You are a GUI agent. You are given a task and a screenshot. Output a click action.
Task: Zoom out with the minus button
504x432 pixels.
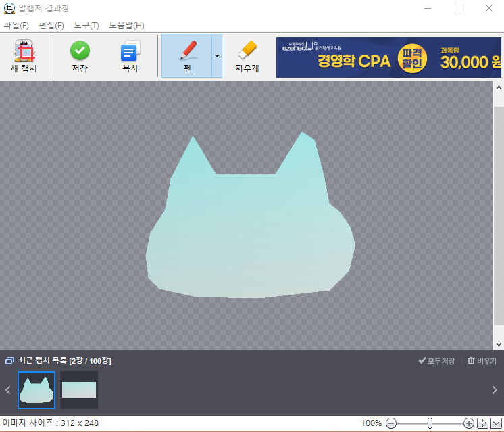coord(391,423)
